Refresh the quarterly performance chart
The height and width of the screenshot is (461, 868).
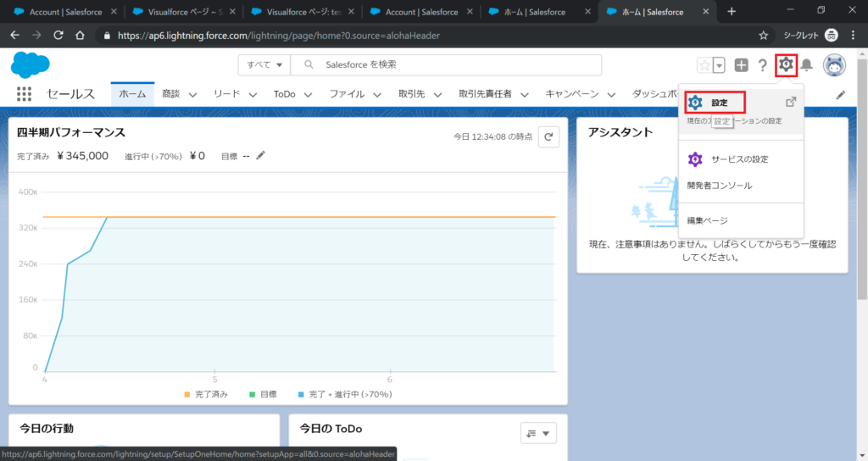point(548,136)
